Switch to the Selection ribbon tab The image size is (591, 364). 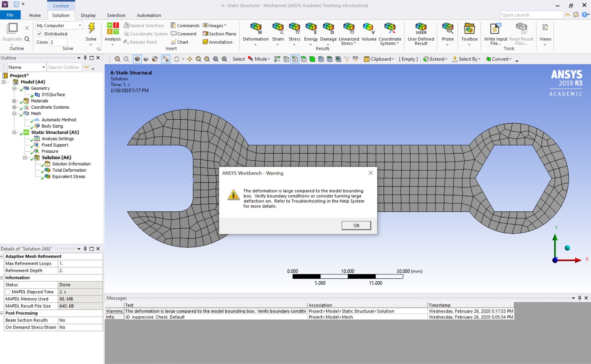click(116, 15)
